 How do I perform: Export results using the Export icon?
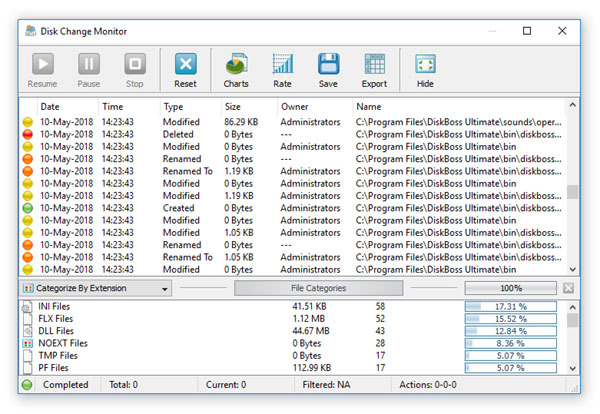click(375, 64)
